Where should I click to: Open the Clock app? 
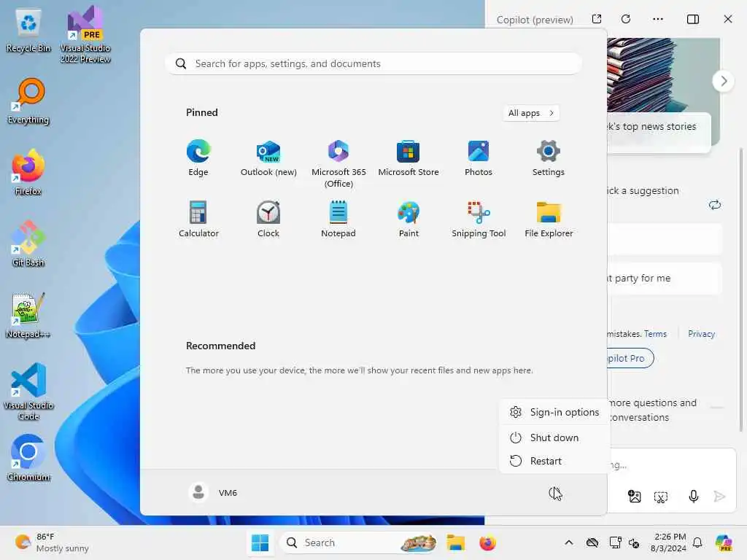(x=268, y=219)
